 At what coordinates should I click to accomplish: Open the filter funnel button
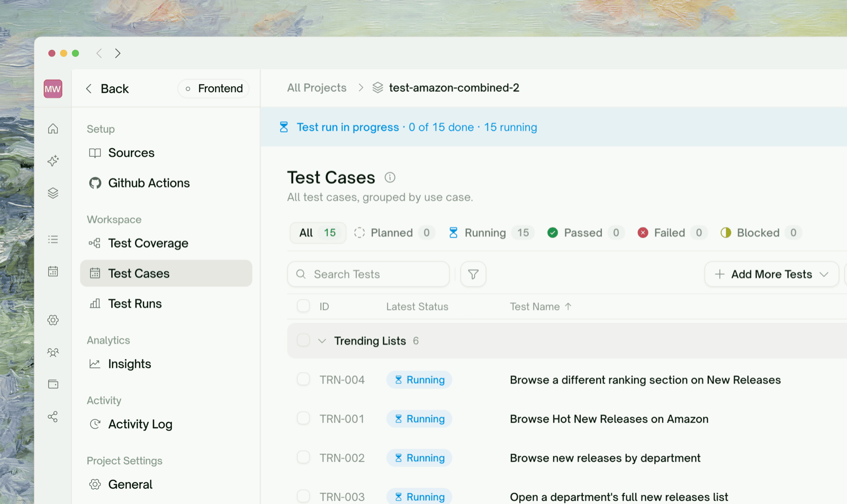[x=473, y=274]
